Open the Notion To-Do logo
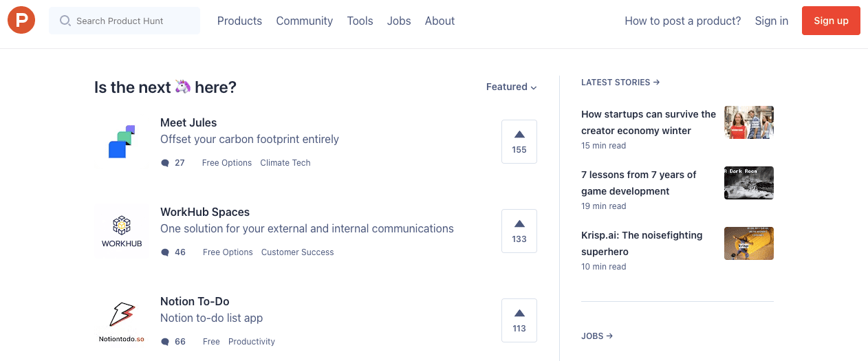868x361 pixels. [122, 321]
